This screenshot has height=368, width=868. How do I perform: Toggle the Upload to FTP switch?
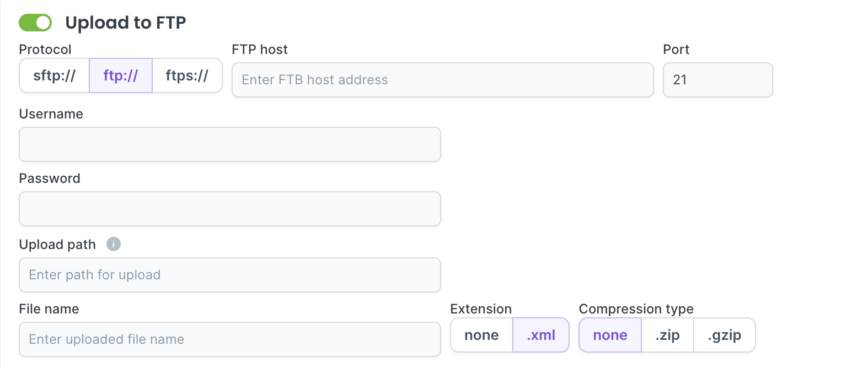click(x=35, y=23)
